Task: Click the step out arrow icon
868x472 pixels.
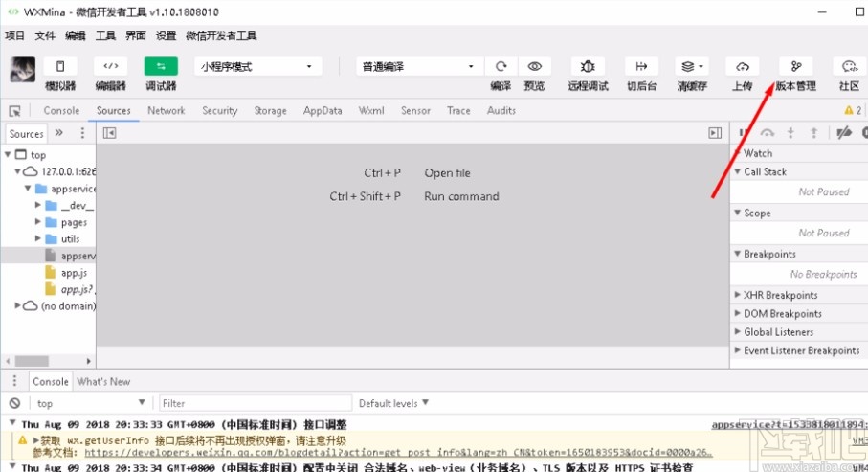Action: 813,133
